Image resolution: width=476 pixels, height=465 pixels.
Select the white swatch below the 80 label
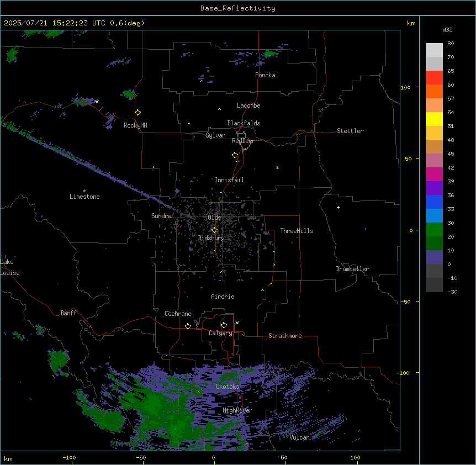coord(434,50)
